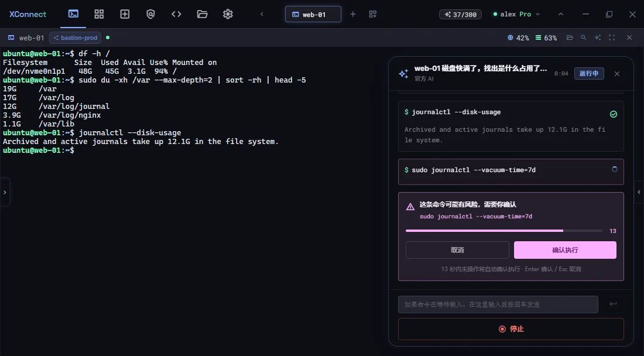Screen dimensions: 644x356
Task: Stop the AI task with 停止
Action: [x=511, y=329]
